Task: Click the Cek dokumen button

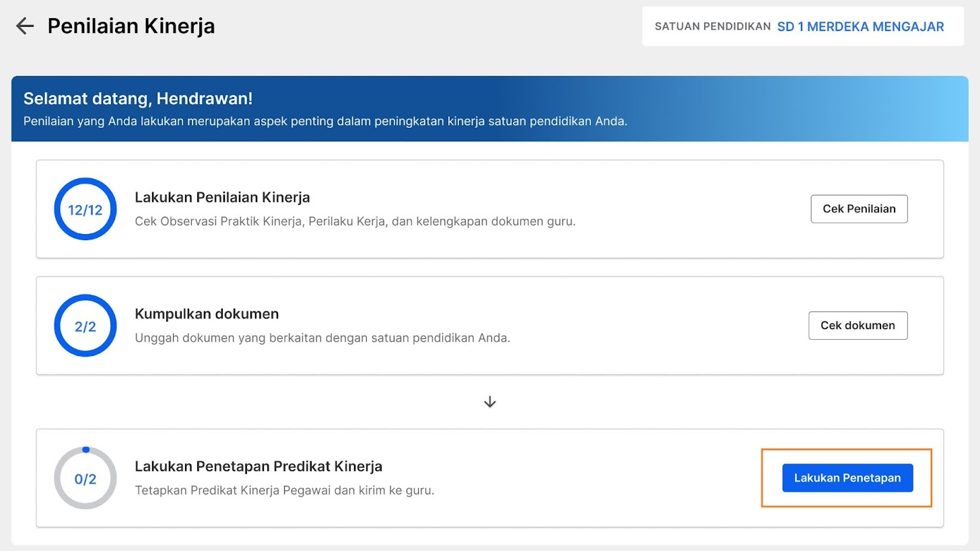Action: (858, 326)
